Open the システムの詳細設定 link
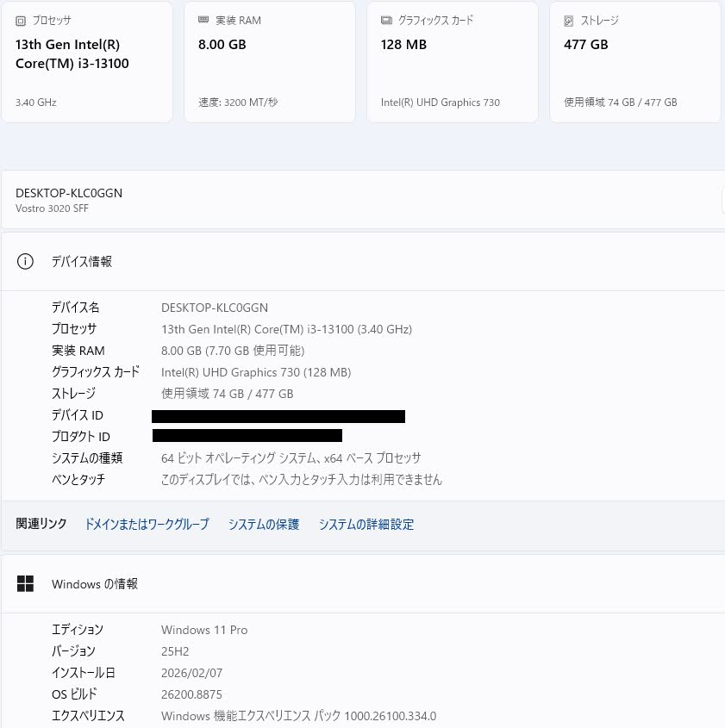 click(x=366, y=524)
